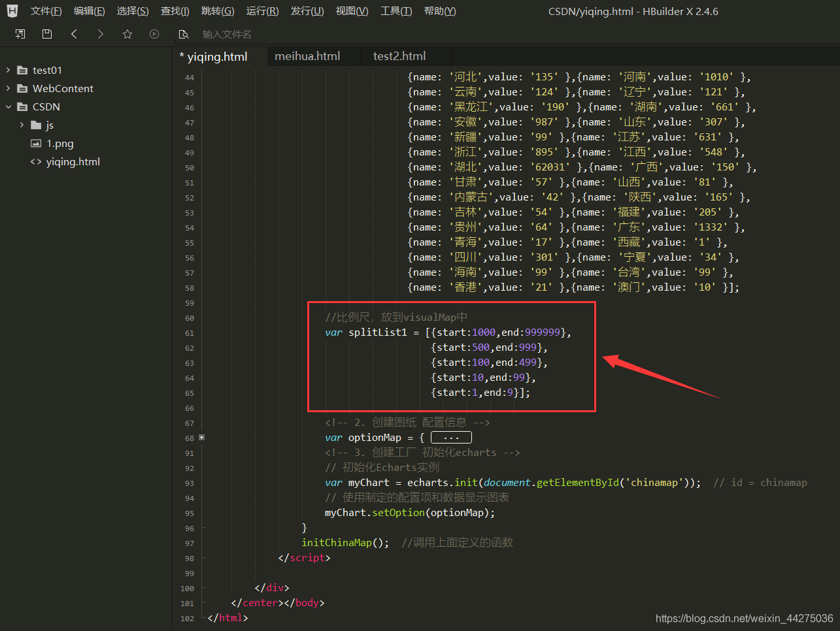
Task: Click the WebContent project folder icon
Action: (x=22, y=88)
